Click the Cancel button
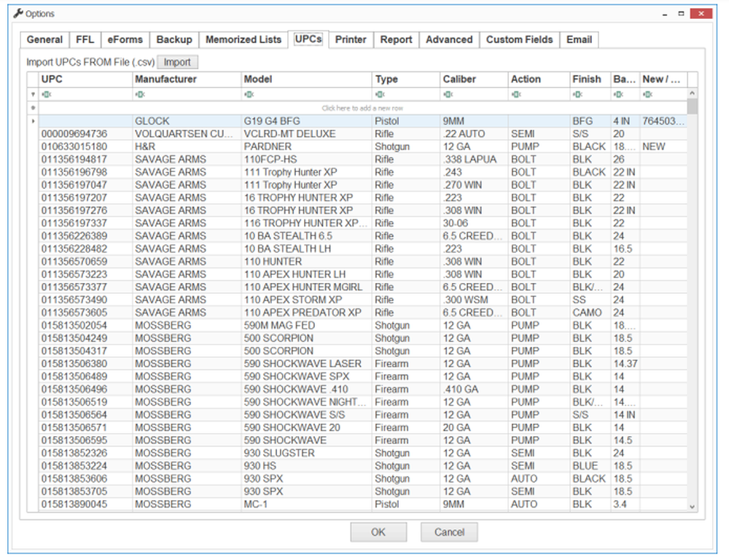Viewport: 729px width, 560px height. pyautogui.click(x=449, y=532)
